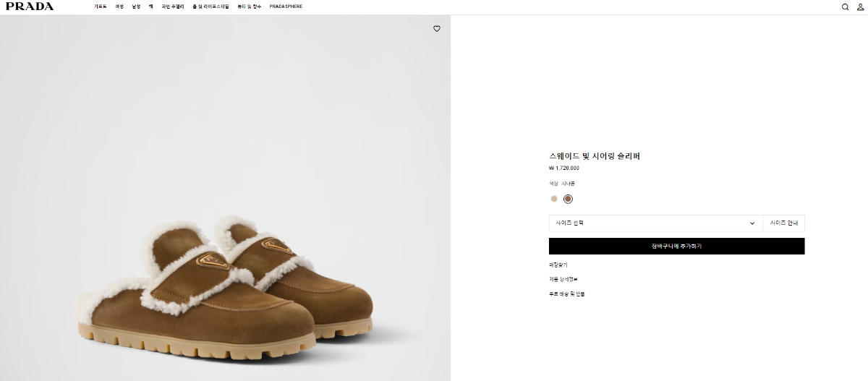Select the cinnamon brown color swatch

point(568,199)
